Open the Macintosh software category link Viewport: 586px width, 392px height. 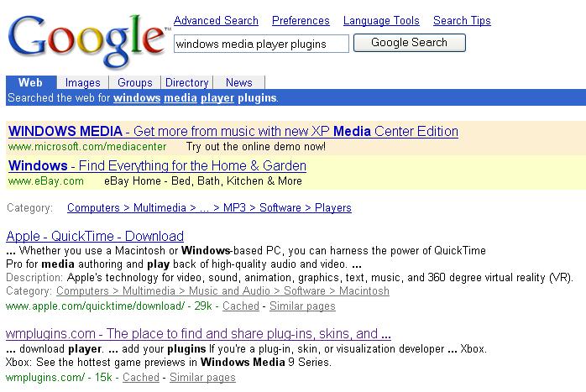click(x=222, y=290)
